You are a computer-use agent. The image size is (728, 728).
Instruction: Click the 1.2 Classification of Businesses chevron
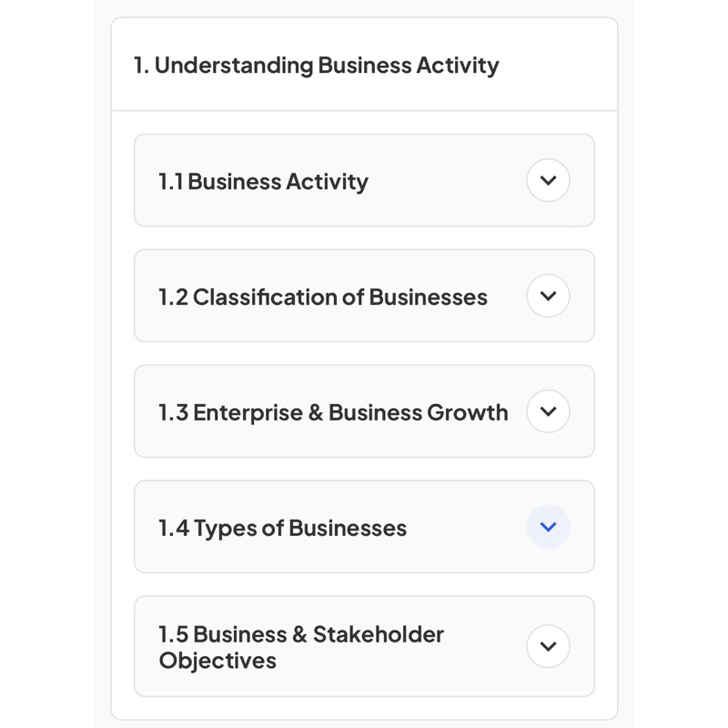pyautogui.click(x=548, y=296)
